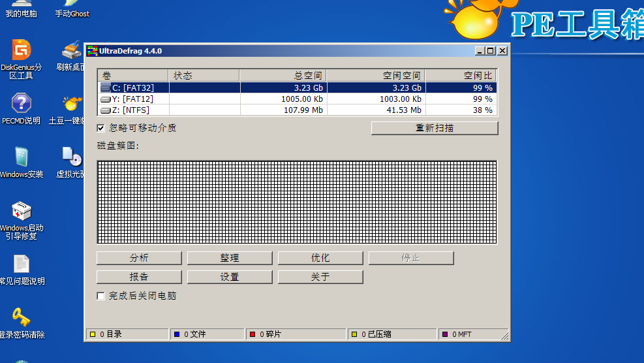The height and width of the screenshot is (363, 644).
Task: Click the red 碎片 legend swatch
Action: pyautogui.click(x=253, y=334)
